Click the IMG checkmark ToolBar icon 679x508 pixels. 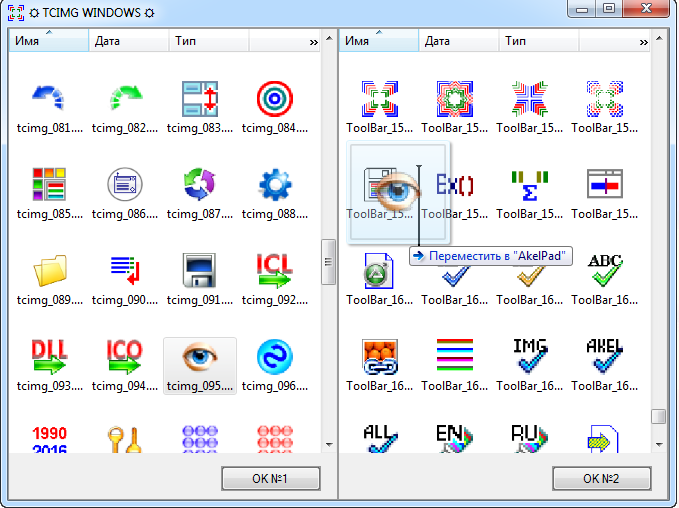530,356
